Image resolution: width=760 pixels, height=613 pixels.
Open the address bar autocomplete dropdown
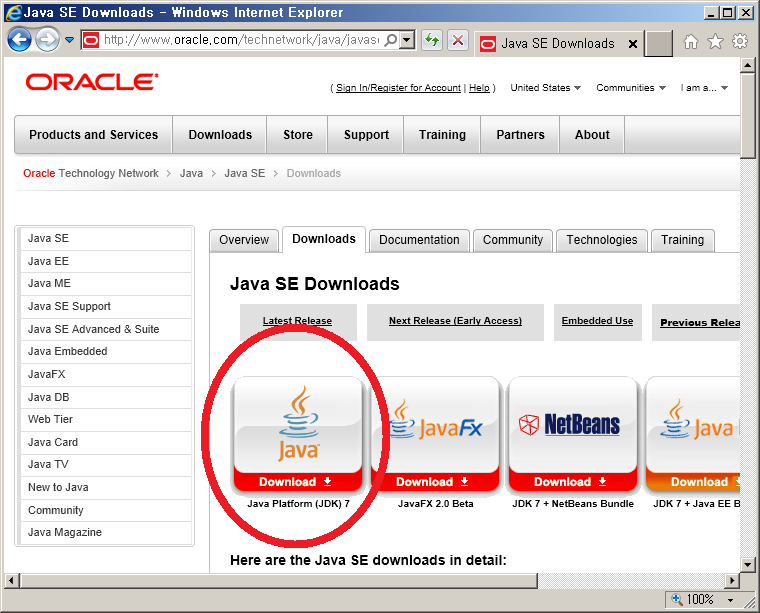click(x=407, y=40)
